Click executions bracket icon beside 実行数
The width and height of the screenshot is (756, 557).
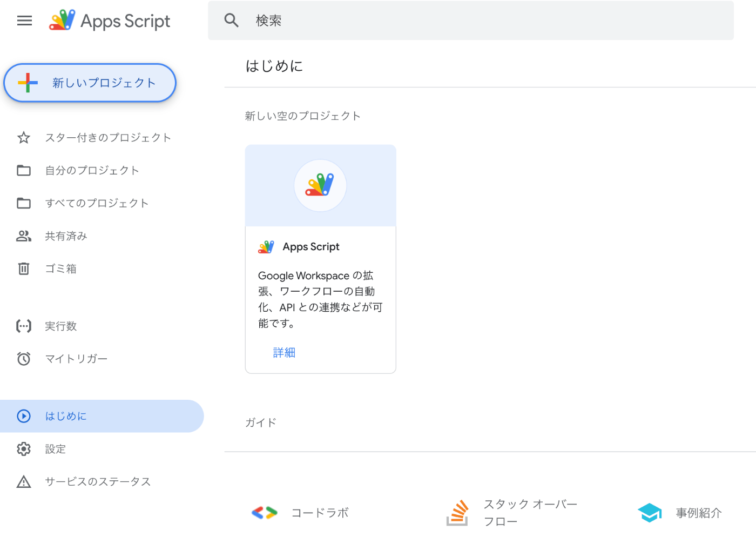[24, 326]
